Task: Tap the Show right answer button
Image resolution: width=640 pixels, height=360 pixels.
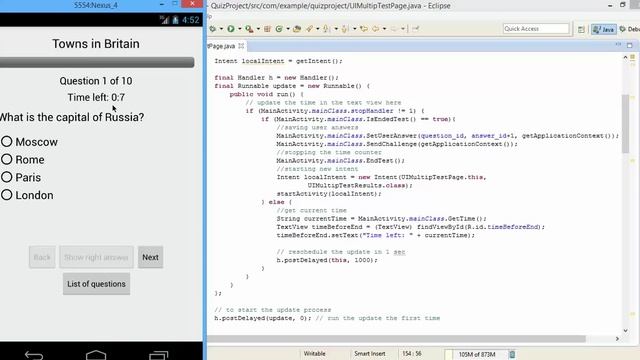Action: click(x=96, y=257)
